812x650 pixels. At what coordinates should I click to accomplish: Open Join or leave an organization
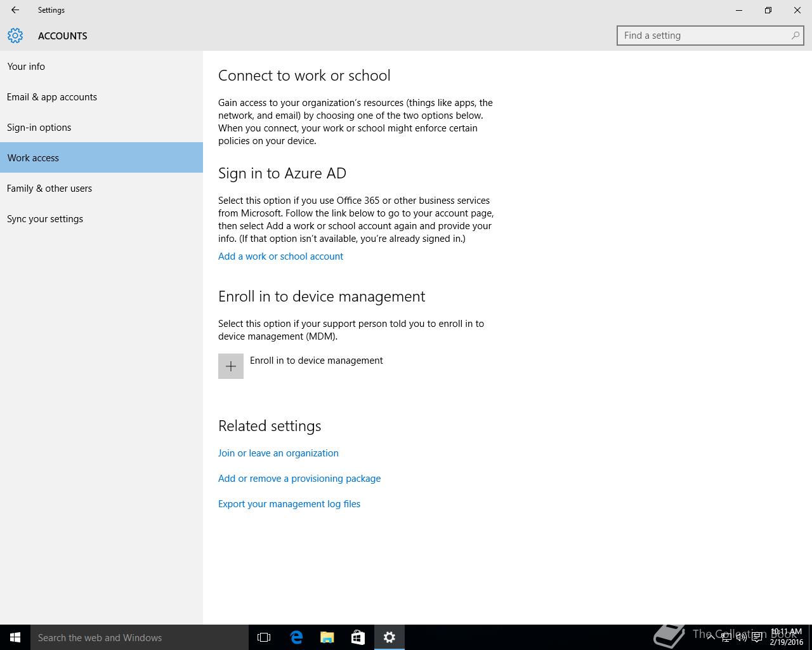click(278, 453)
